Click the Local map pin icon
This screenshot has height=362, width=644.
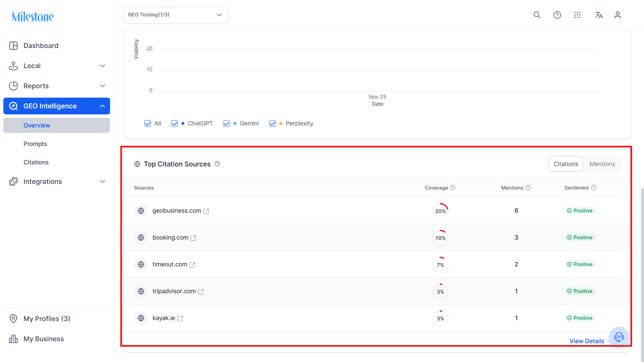click(x=13, y=66)
